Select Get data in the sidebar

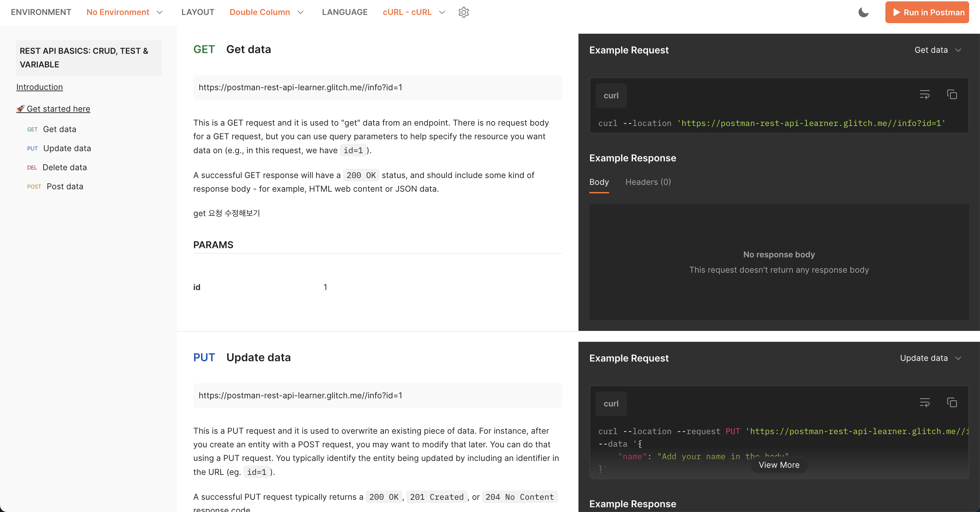coord(59,129)
